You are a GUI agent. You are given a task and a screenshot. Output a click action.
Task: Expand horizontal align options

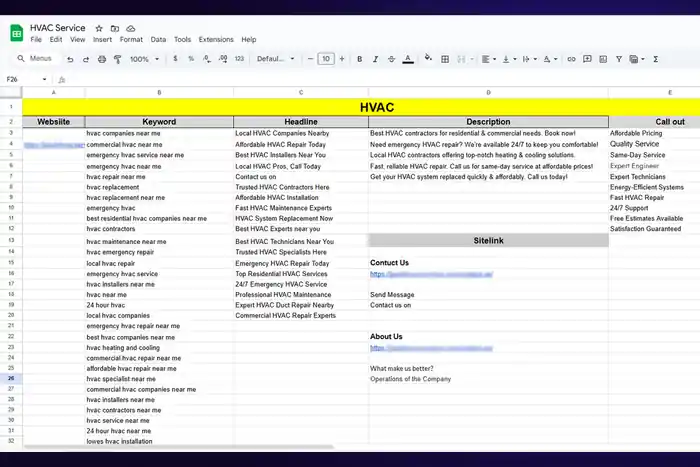click(x=495, y=59)
